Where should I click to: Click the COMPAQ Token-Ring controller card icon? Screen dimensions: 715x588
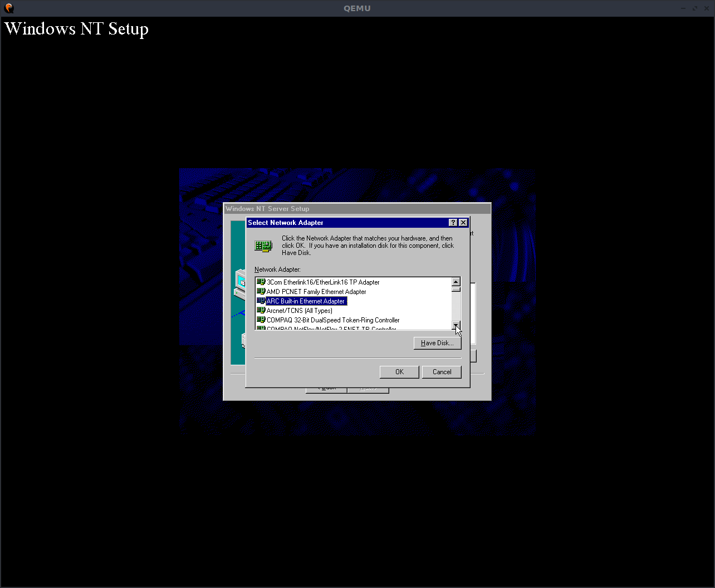tap(261, 320)
